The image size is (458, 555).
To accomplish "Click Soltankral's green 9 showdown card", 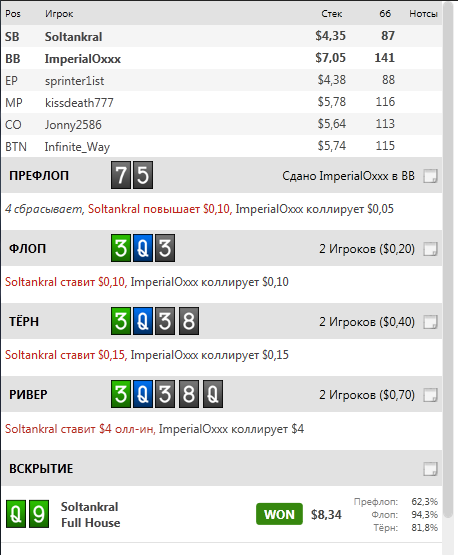I will 39,514.
